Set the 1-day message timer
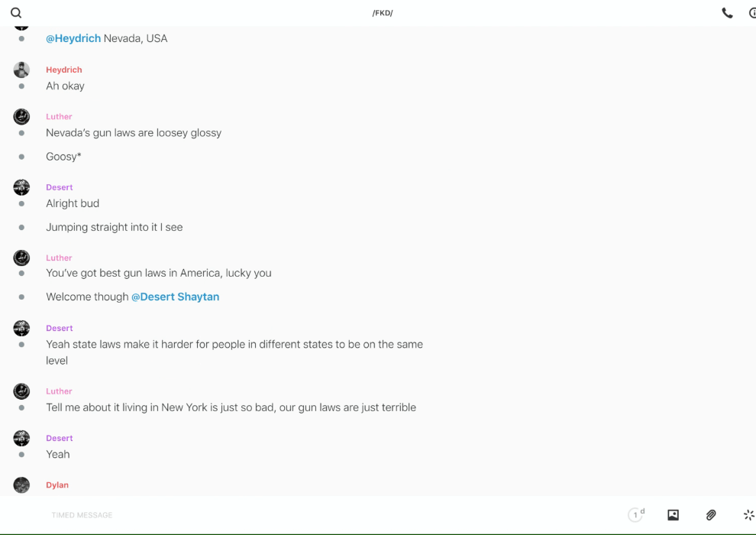The width and height of the screenshot is (756, 535). click(636, 515)
